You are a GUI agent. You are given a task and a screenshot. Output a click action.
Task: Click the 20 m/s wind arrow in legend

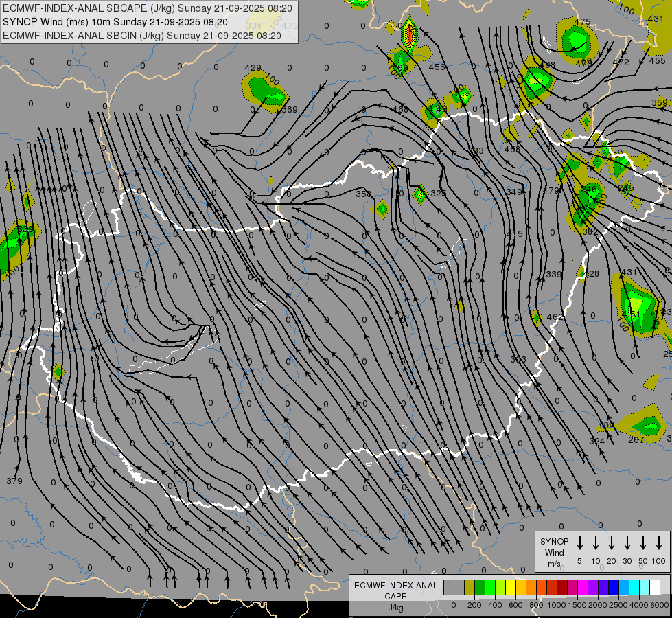coord(611,542)
